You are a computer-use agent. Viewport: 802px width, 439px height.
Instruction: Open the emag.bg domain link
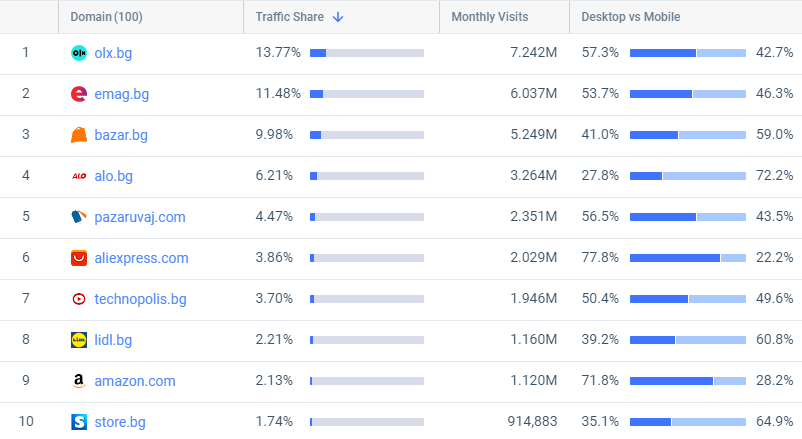pos(122,94)
